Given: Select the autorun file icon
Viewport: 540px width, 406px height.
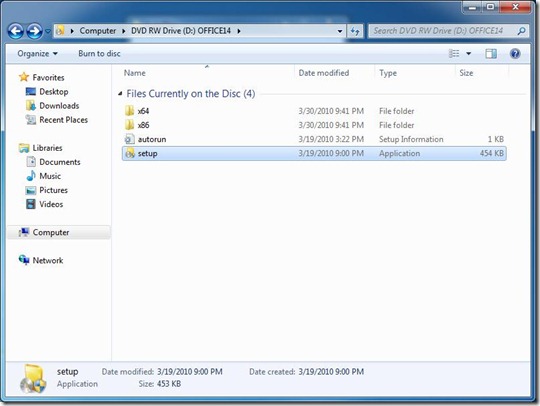Looking at the screenshot, I should (x=129, y=139).
